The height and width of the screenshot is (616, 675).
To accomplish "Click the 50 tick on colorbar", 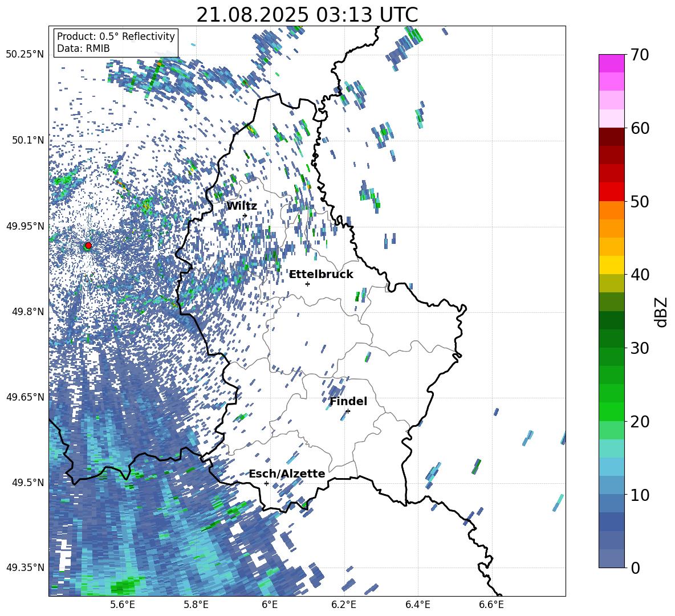I will click(640, 201).
